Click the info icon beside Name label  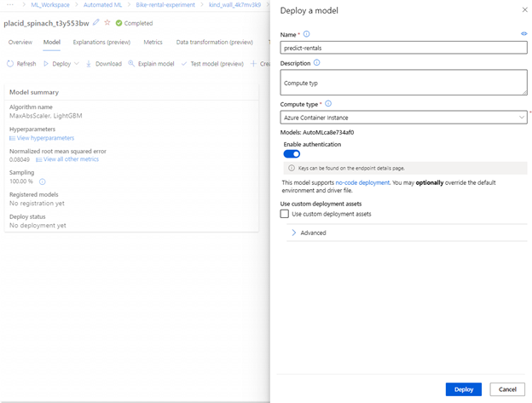[307, 34]
